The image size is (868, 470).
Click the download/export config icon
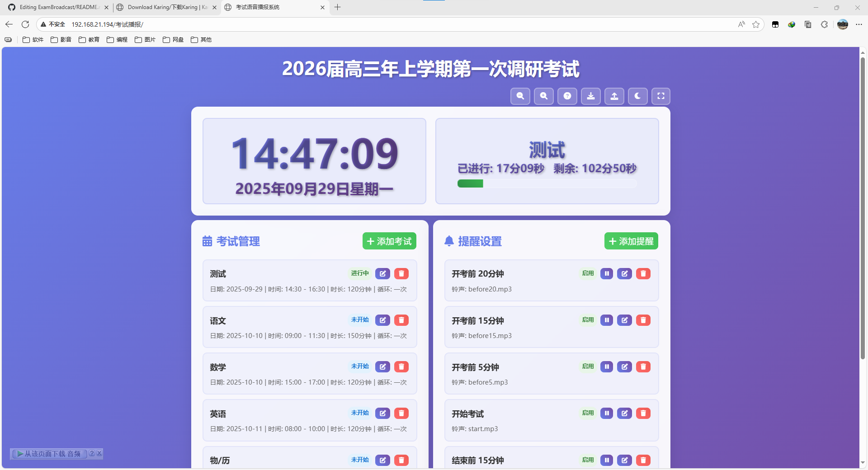(x=591, y=96)
